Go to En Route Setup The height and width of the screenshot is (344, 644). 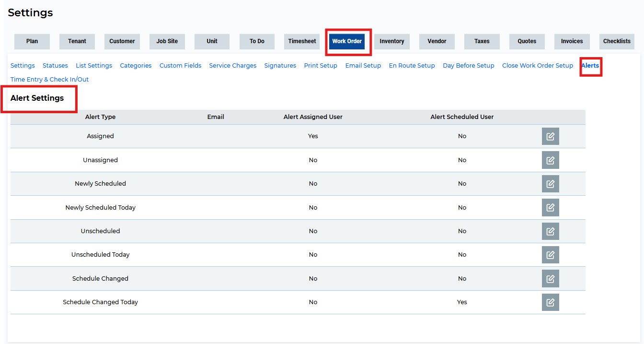[412, 66]
